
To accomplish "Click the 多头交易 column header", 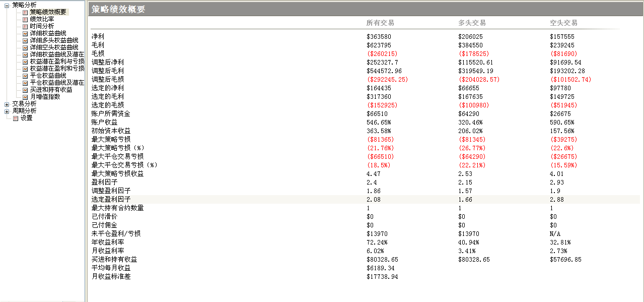I will click(472, 23).
